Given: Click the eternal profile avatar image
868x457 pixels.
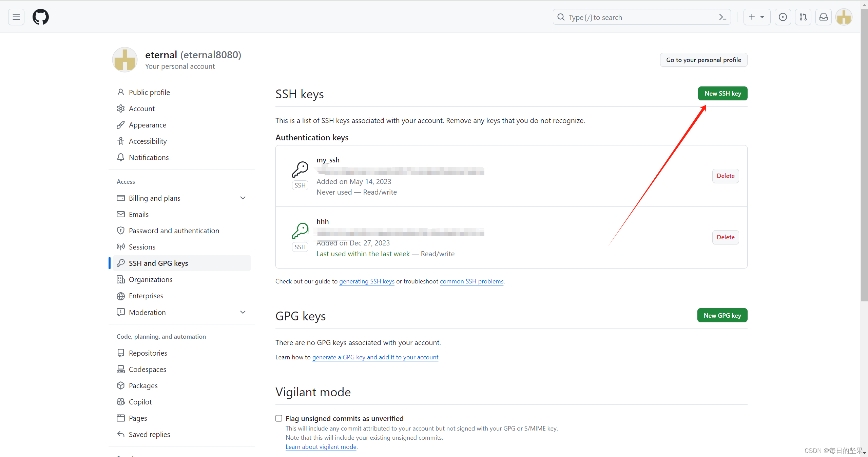Looking at the screenshot, I should 124,60.
